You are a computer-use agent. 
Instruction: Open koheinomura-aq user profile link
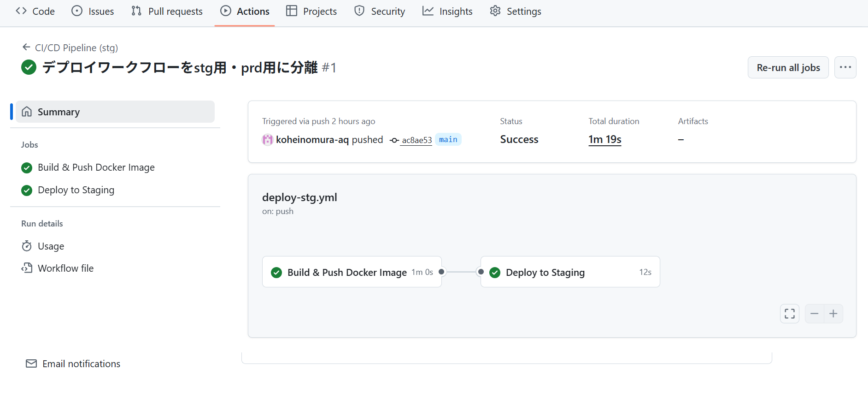312,140
